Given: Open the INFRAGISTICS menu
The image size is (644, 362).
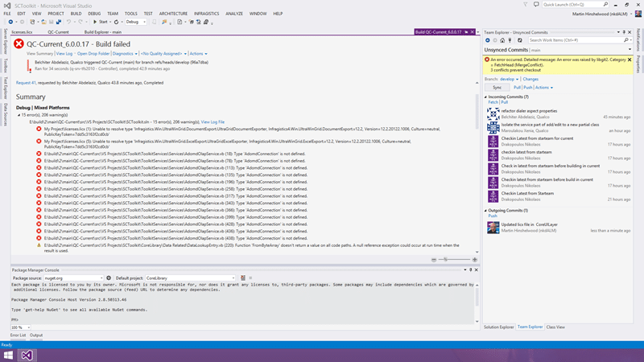Looking at the screenshot, I should click(207, 14).
